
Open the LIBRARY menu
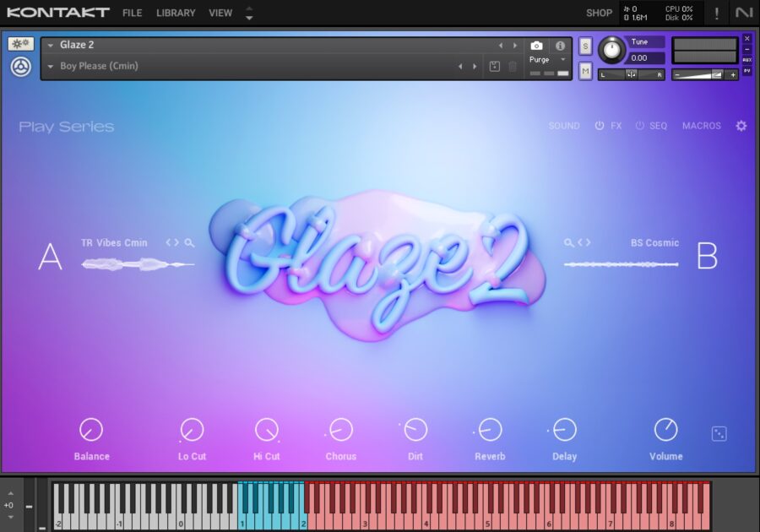pyautogui.click(x=176, y=13)
